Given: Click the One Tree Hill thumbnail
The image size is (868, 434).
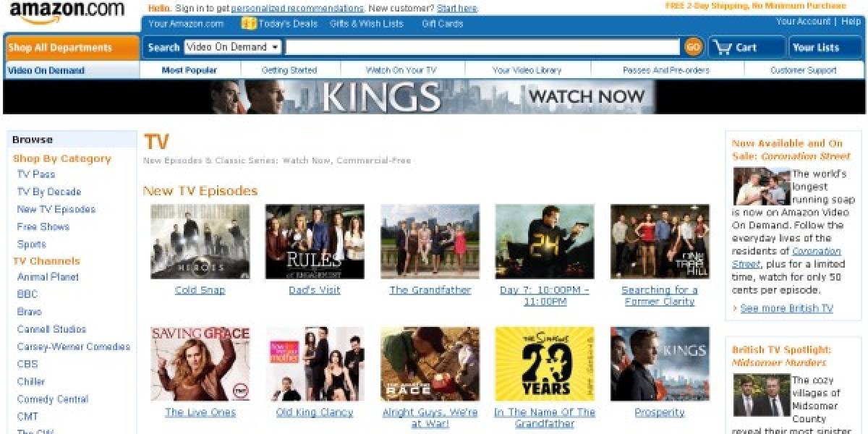Looking at the screenshot, I should (x=660, y=242).
